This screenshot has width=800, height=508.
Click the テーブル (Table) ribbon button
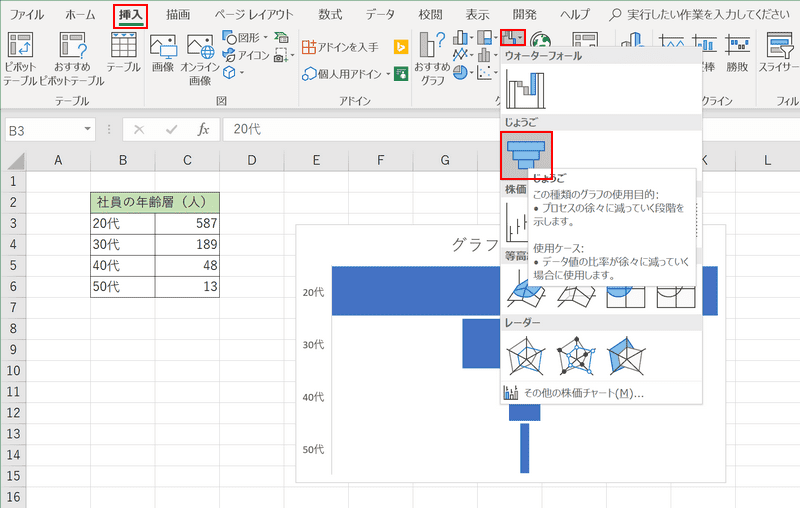123,53
